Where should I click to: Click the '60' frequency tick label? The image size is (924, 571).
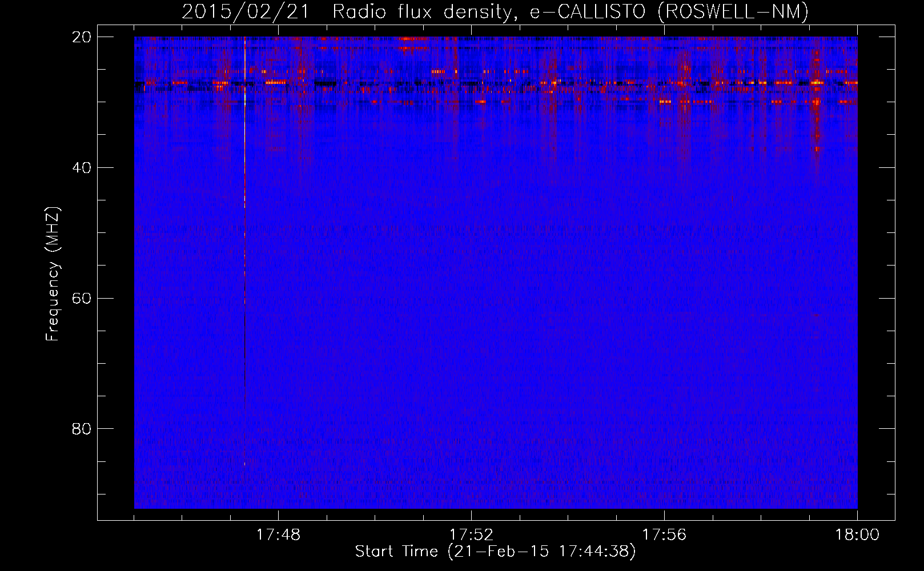coord(82,299)
